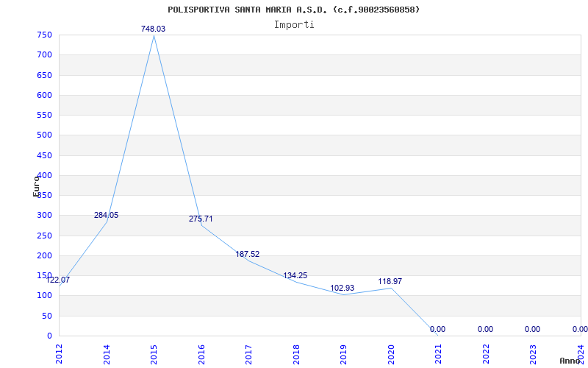The height and width of the screenshot is (368, 588).
Task: Click the Anno horizontal axis title
Action: [x=570, y=361]
